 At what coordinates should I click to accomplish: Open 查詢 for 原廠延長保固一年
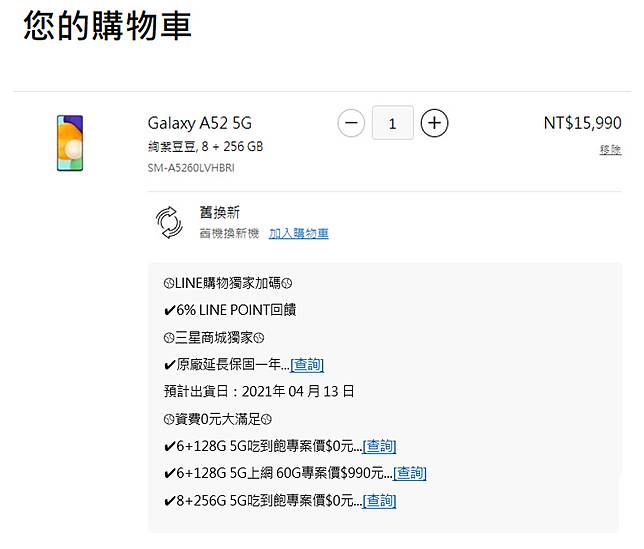coord(307,365)
